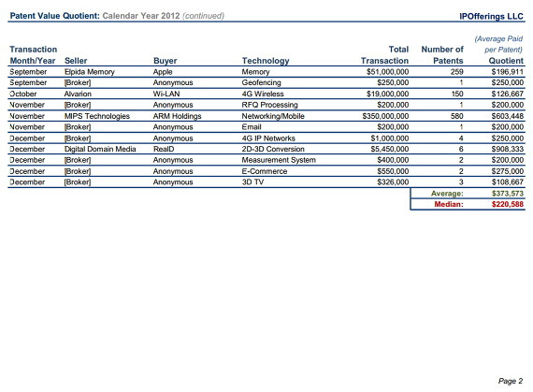Select buyer 'ARM Holdings'
This screenshot has width=533, height=392.
click(177, 116)
